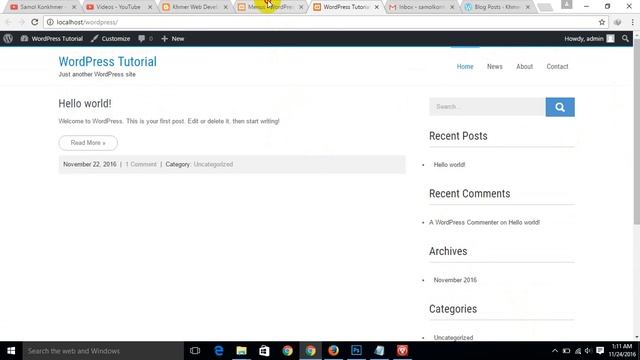Open Hello world! in Recent Comments

[524, 222]
